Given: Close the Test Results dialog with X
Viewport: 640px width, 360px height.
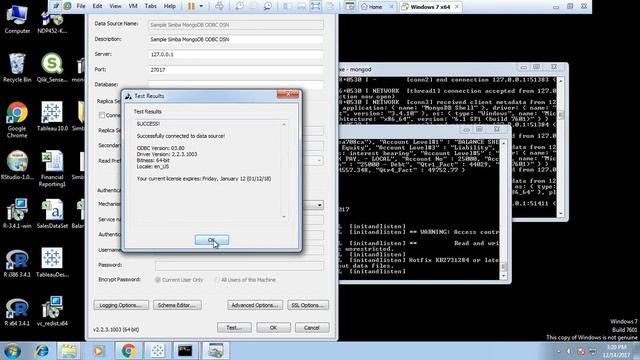Looking at the screenshot, I should click(x=288, y=94).
